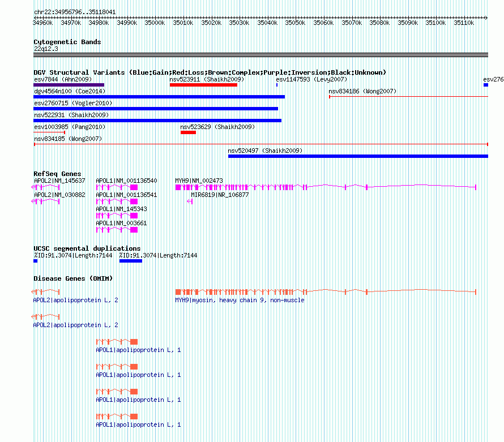Open the esv1003985 (Pang2010) variant label

tap(70, 127)
